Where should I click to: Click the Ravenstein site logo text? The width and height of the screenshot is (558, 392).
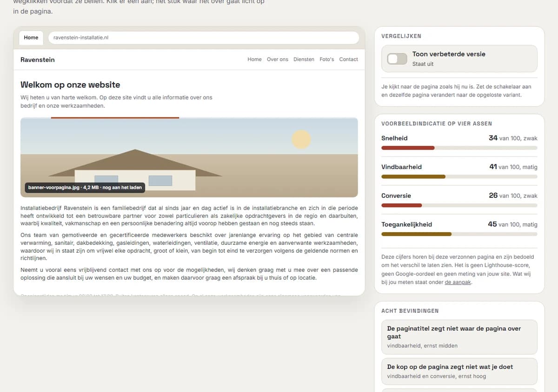38,59
